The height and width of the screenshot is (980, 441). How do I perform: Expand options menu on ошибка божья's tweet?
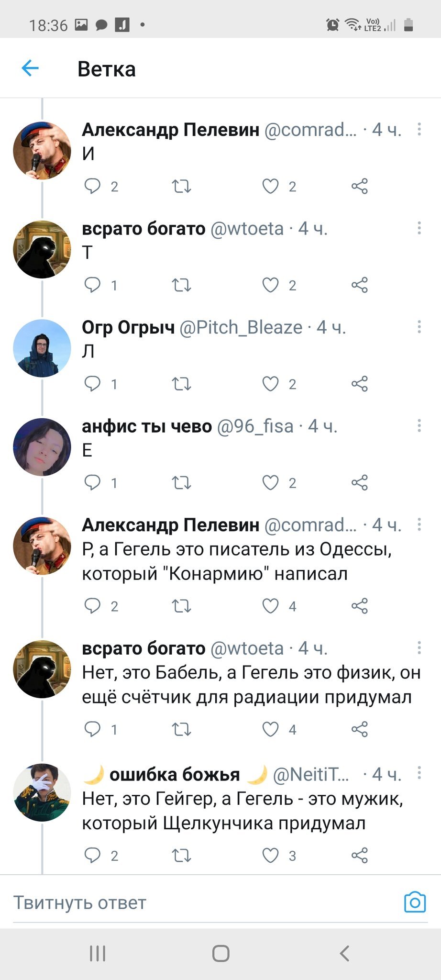point(419,773)
